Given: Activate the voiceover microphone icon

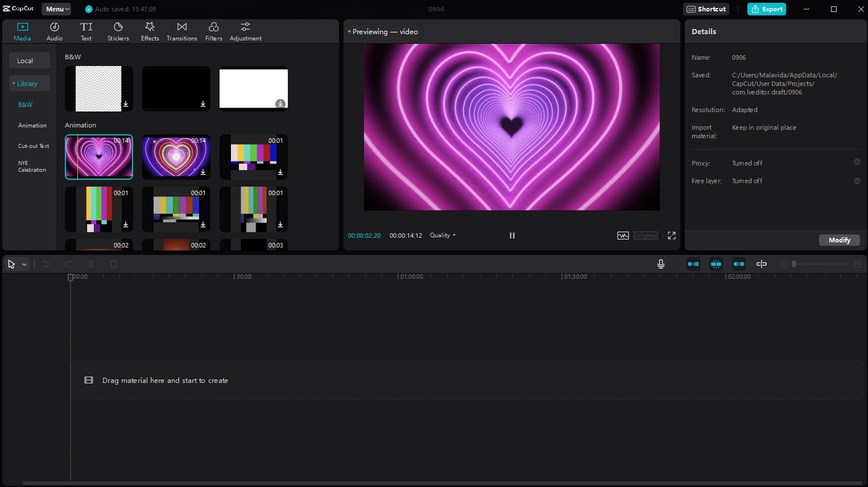Looking at the screenshot, I should [x=660, y=263].
